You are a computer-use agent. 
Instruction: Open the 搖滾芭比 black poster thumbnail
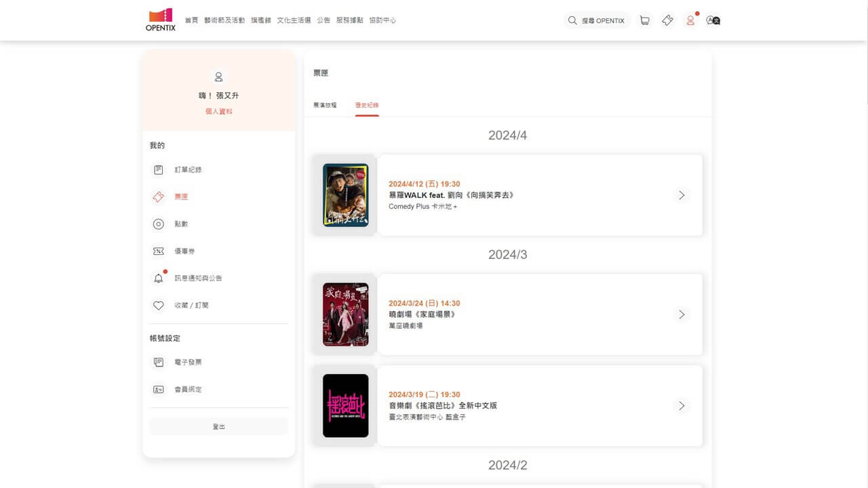tap(346, 405)
